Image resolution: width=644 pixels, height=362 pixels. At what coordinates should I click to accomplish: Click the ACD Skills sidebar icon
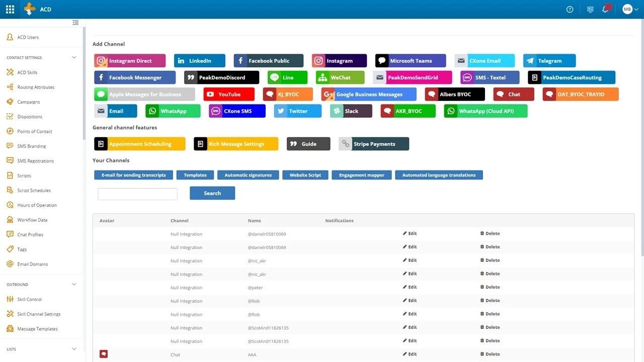point(10,72)
